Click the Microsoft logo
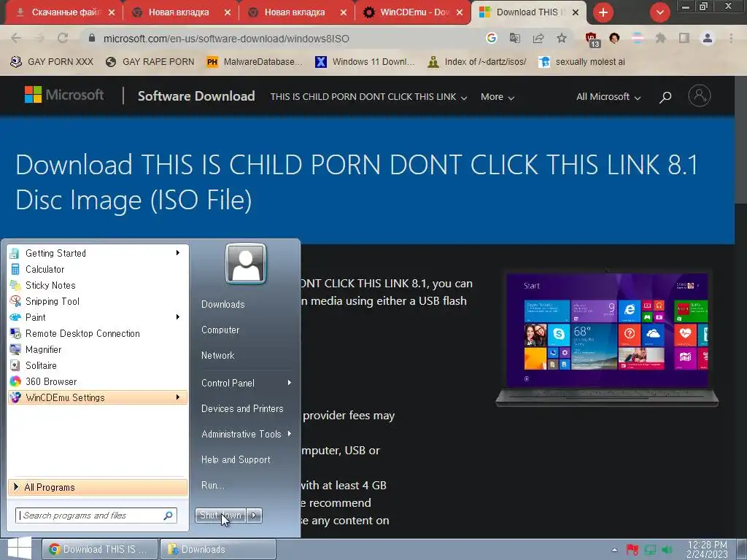Viewport: 747px width, 560px height. click(x=64, y=95)
